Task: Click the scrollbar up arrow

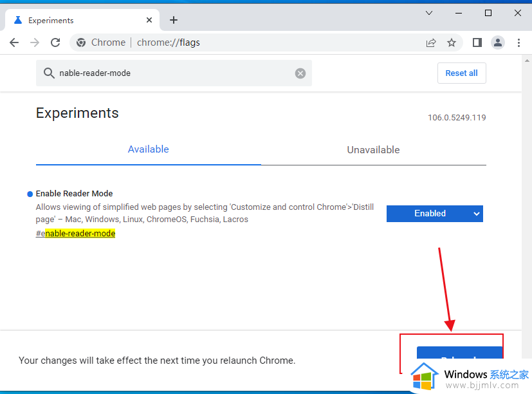Action: (x=527, y=61)
